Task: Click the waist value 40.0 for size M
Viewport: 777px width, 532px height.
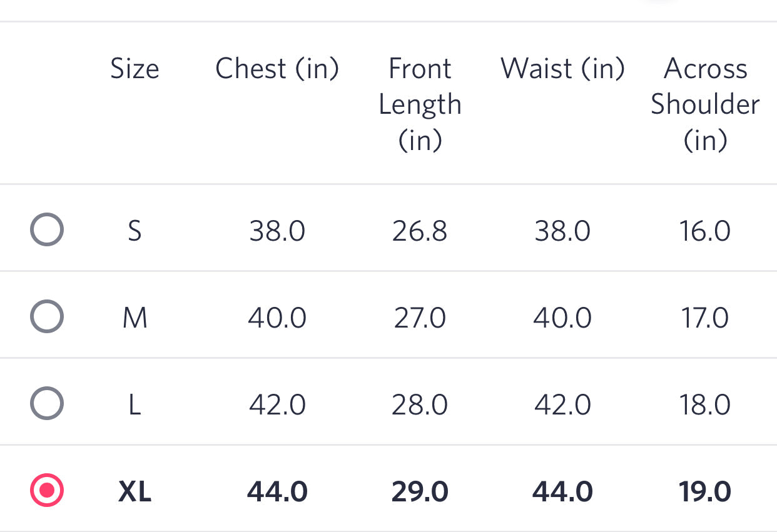Action: tap(561, 317)
